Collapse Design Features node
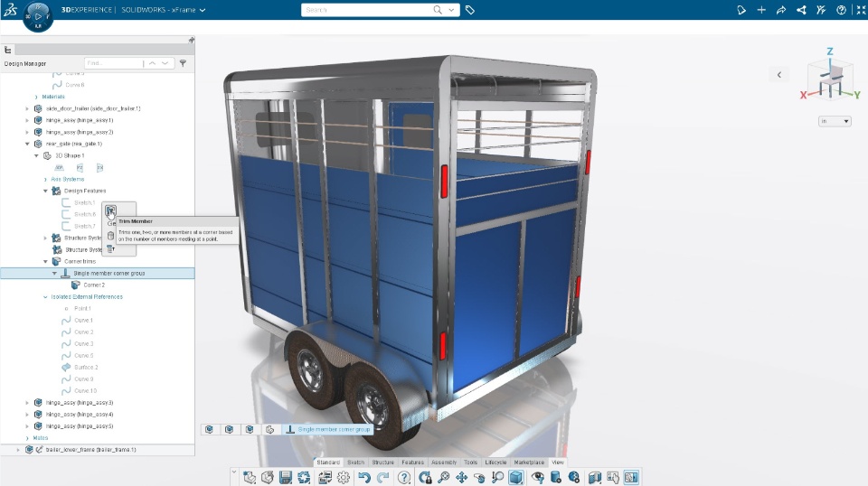868x486 pixels. (45, 191)
